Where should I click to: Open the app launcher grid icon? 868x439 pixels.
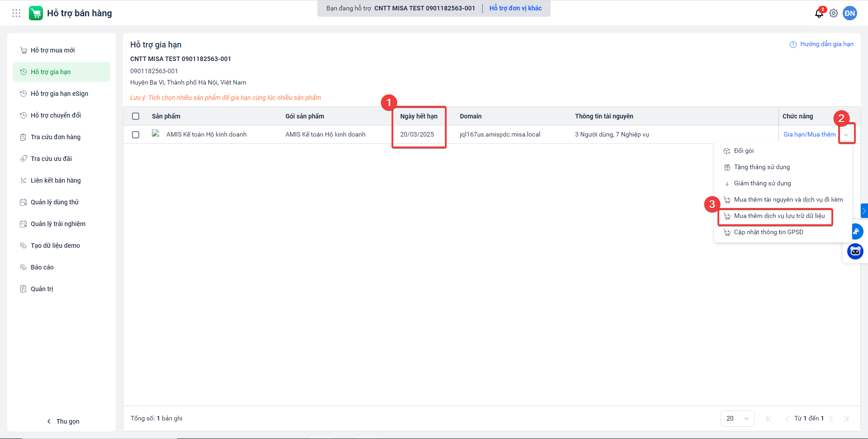(16, 13)
